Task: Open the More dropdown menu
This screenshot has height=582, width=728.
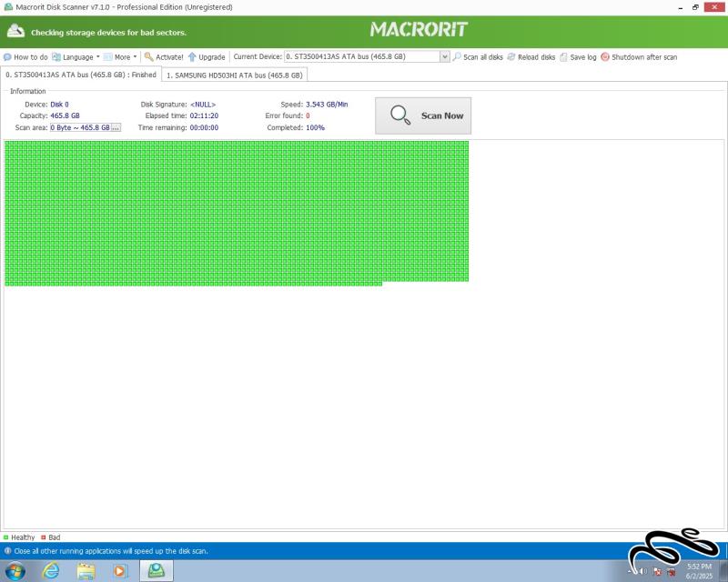Action: pyautogui.click(x=120, y=57)
